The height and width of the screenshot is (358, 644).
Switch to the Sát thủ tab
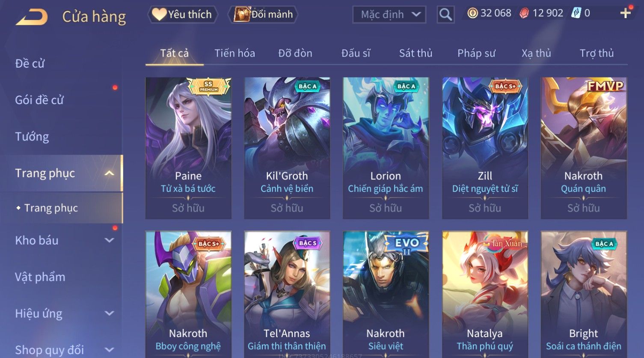point(415,53)
